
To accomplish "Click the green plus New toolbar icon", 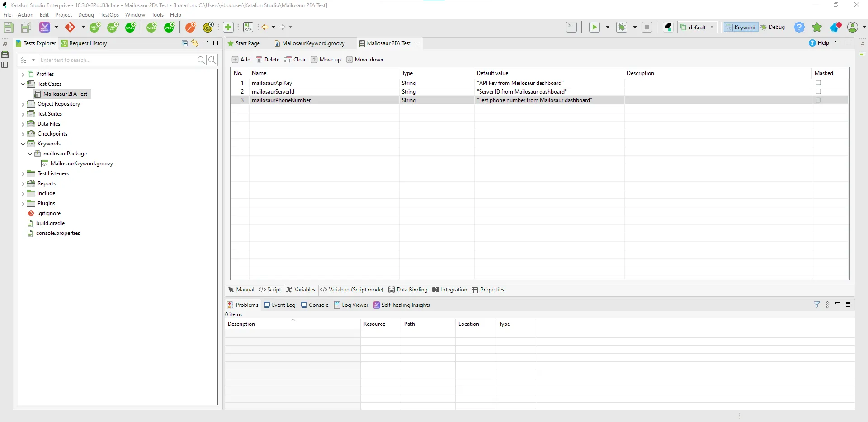I will [x=228, y=27].
